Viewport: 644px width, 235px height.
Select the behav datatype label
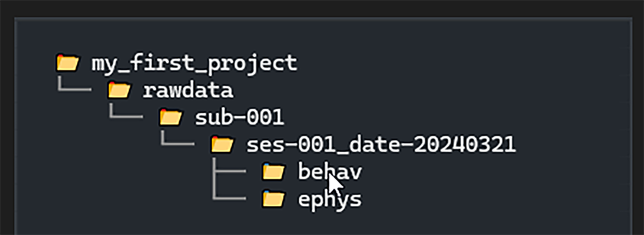click(x=330, y=172)
